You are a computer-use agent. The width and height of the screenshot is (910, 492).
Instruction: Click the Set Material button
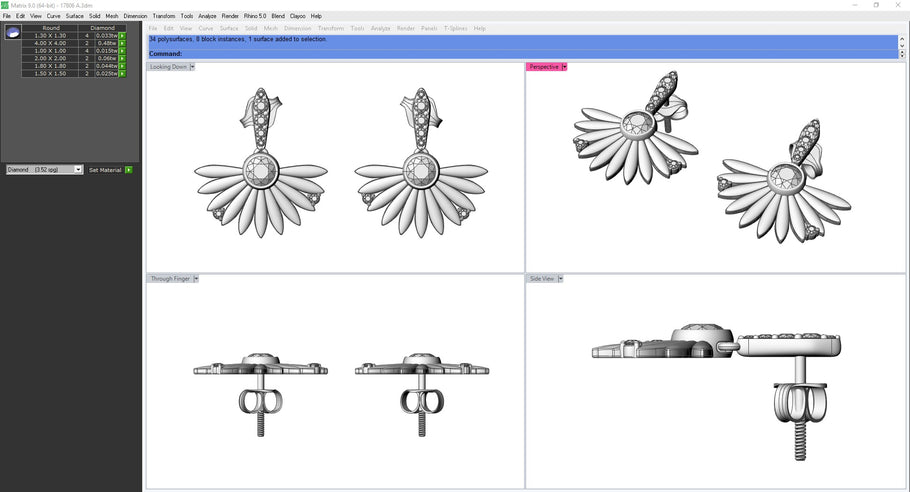[x=105, y=170]
